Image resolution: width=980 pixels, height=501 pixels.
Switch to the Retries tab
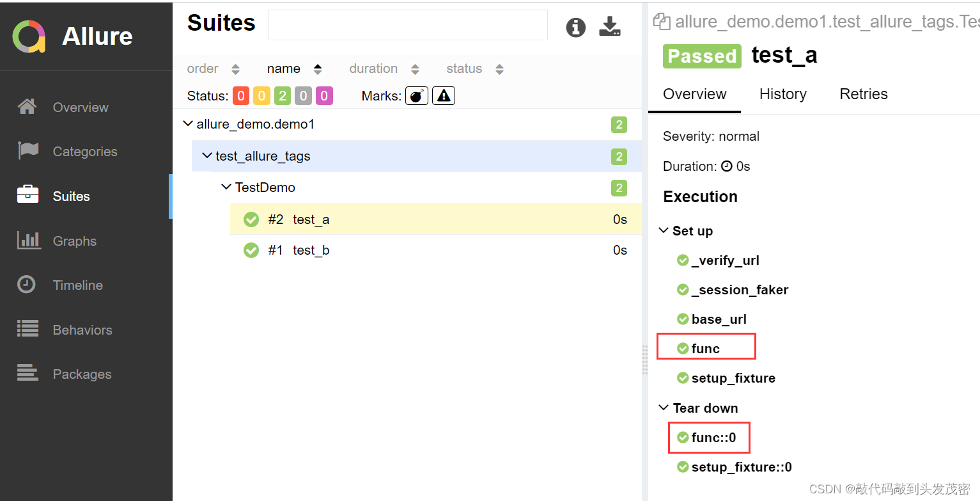pyautogui.click(x=864, y=94)
